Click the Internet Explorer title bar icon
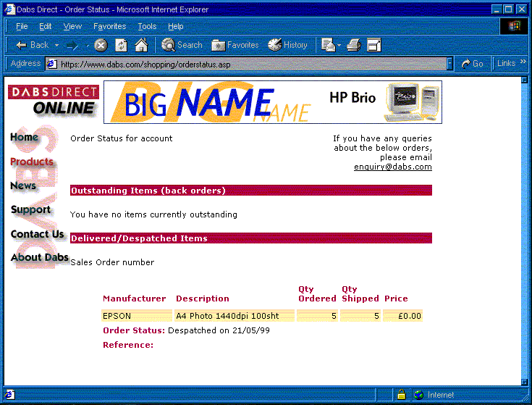 click(9, 9)
